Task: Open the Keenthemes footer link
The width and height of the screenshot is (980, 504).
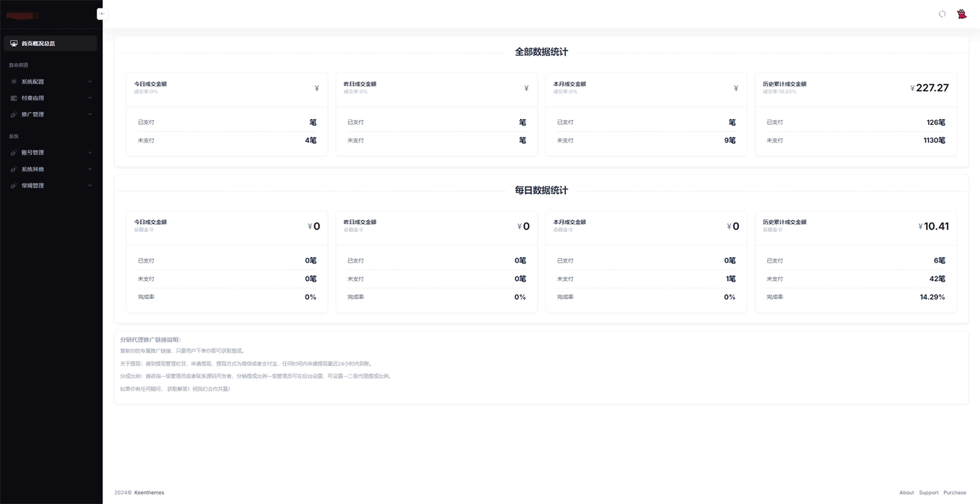Action: (150, 493)
